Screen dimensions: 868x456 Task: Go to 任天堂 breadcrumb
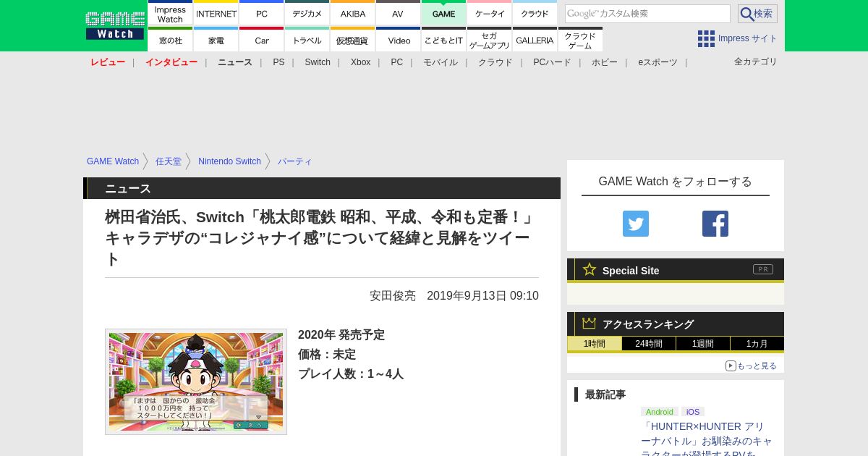169,161
